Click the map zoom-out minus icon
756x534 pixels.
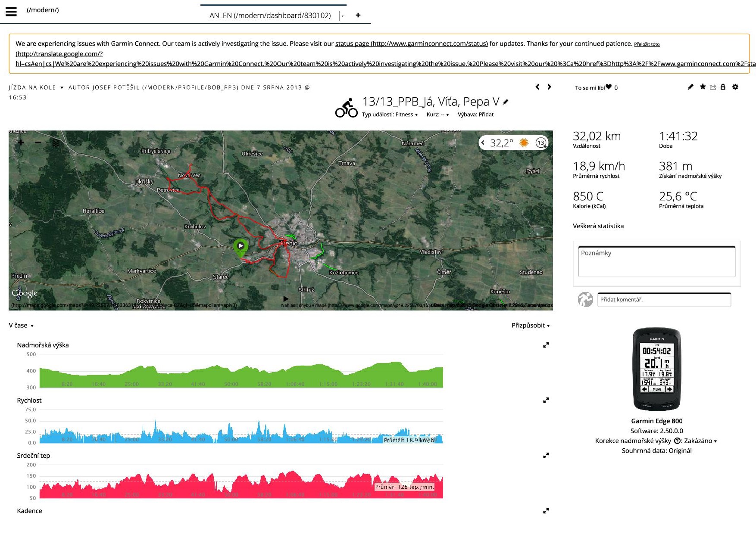(x=38, y=143)
